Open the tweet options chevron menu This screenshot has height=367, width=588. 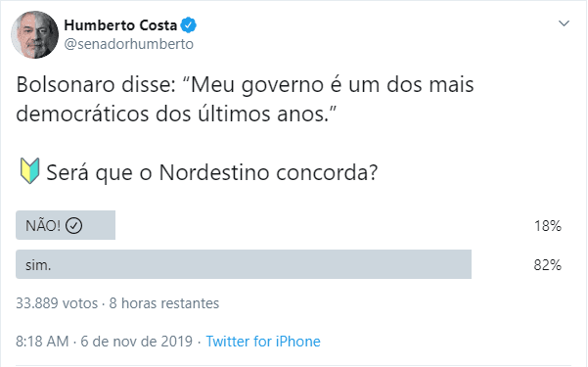(x=564, y=23)
